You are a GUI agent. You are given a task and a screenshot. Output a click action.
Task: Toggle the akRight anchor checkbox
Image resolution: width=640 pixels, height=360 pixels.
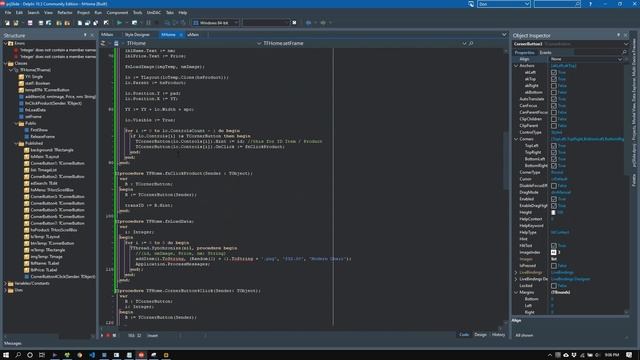(554, 86)
